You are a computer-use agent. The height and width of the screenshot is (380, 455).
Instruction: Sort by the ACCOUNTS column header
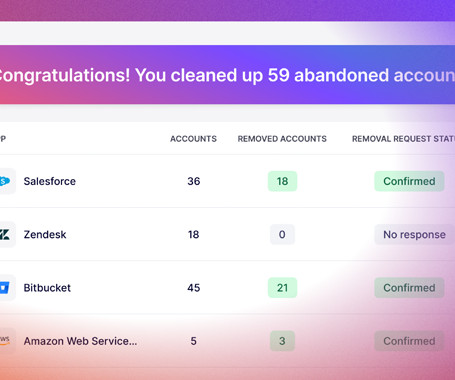tap(193, 139)
